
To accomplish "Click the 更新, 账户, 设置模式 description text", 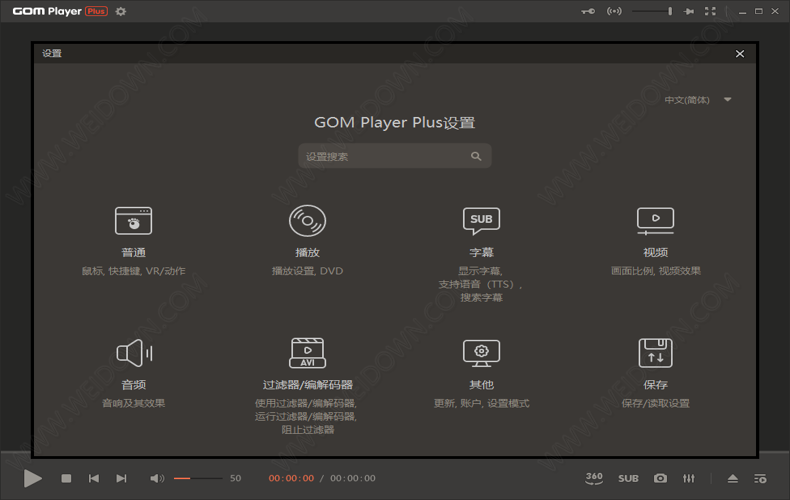I will pyautogui.click(x=481, y=403).
